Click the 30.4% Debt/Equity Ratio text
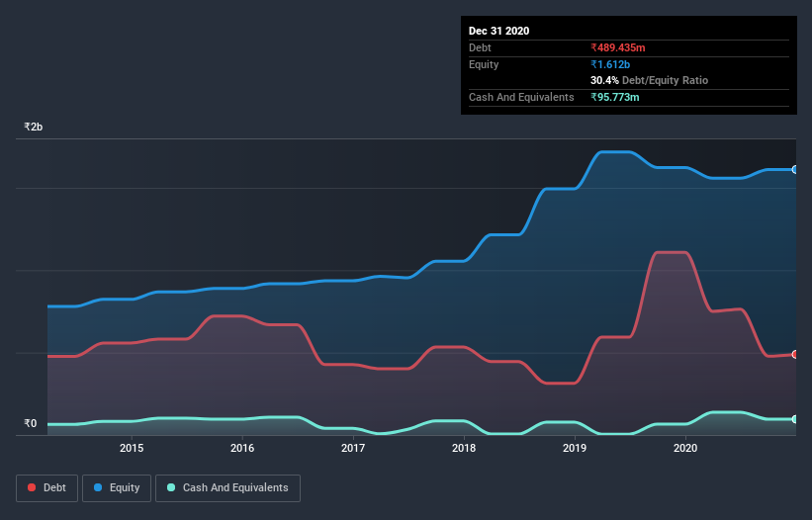Screen dimensions: 812x520 pyautogui.click(x=650, y=80)
